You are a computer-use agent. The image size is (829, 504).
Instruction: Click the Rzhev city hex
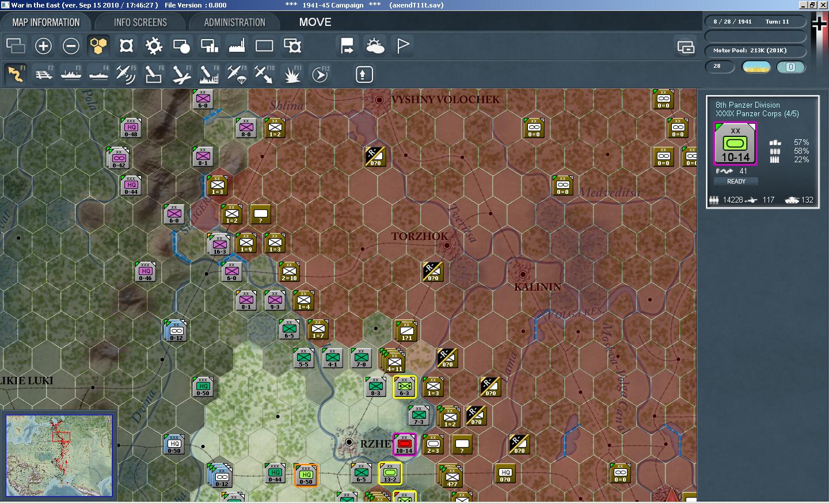pos(349,442)
